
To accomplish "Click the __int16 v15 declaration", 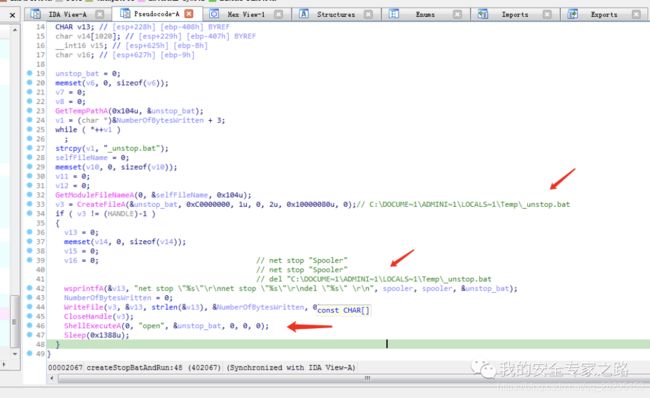I will [x=81, y=46].
